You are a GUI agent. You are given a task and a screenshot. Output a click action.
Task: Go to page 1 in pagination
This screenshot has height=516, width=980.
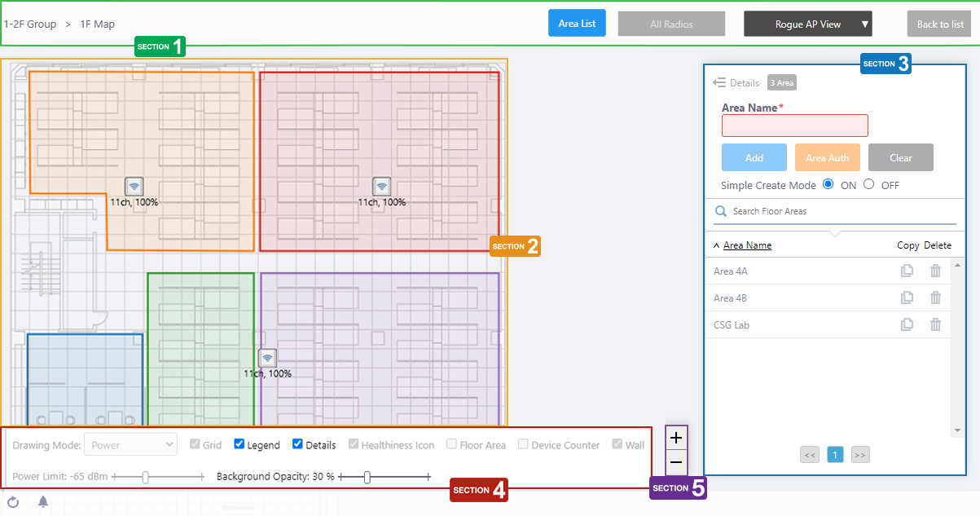coord(835,455)
